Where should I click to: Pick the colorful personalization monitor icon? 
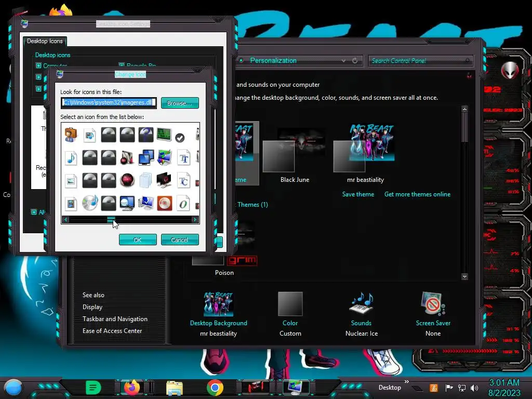pyautogui.click(x=164, y=158)
